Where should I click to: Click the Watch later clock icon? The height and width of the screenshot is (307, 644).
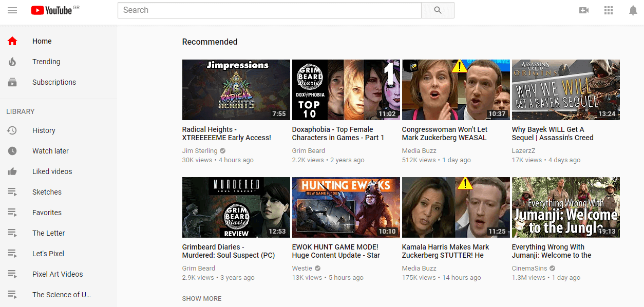(x=12, y=151)
